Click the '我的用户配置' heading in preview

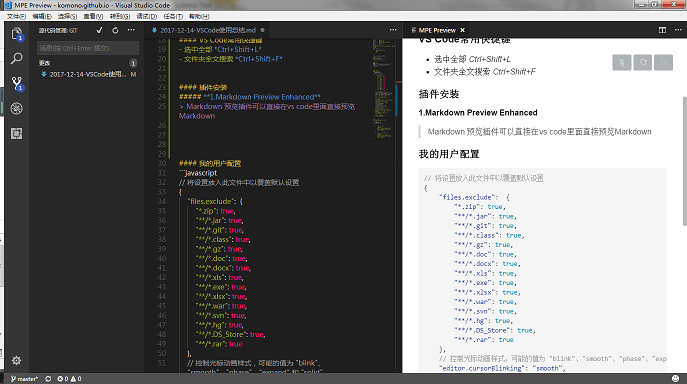[449, 154]
